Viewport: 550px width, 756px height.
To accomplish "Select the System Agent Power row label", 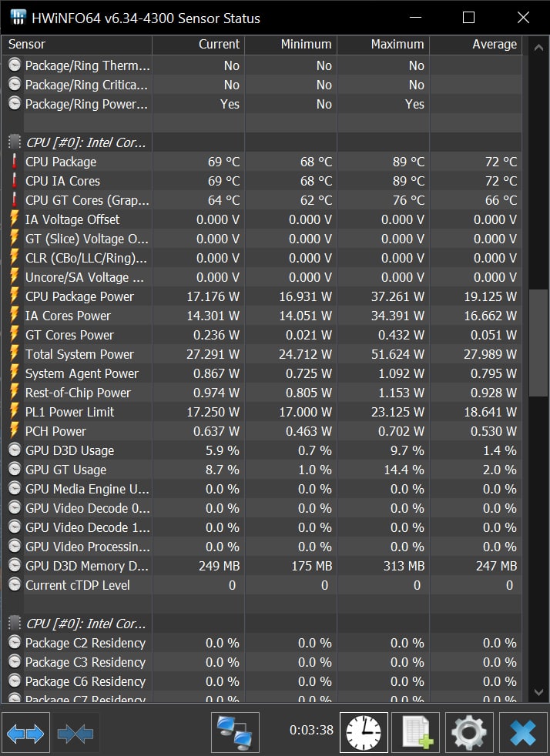I will coord(82,373).
